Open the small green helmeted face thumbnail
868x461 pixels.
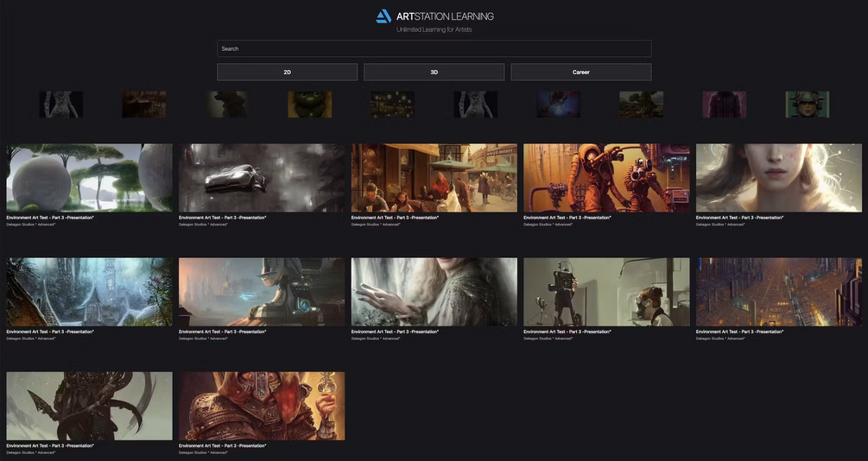click(x=807, y=104)
